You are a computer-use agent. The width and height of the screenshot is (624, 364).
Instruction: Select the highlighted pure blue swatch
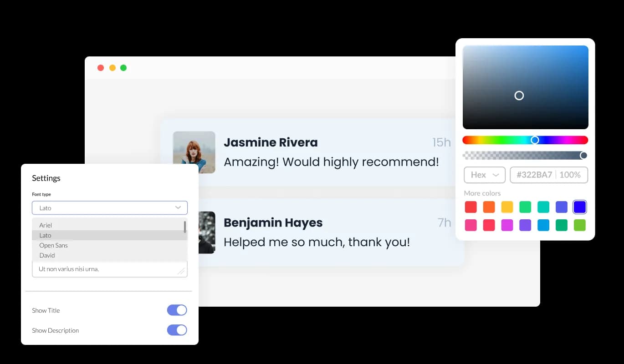pyautogui.click(x=580, y=207)
